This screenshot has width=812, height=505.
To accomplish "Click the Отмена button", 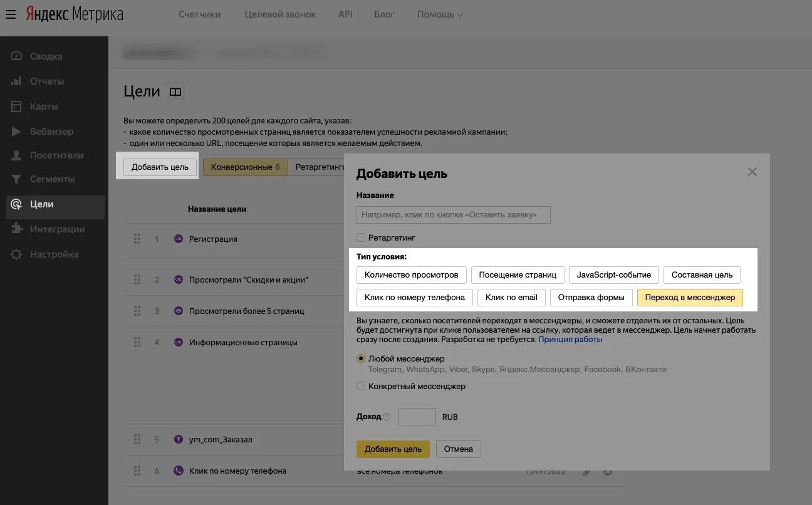I will tap(458, 449).
